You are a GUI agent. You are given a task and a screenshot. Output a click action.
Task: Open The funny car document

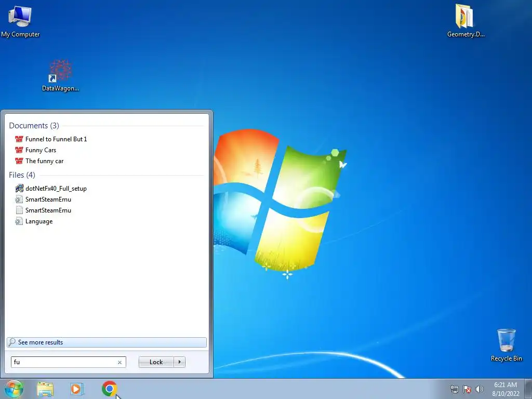tap(45, 161)
